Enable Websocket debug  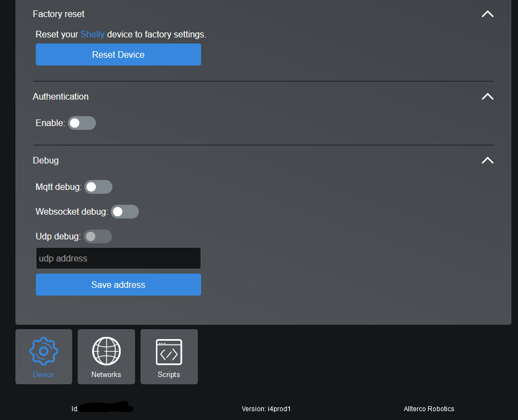tap(125, 211)
